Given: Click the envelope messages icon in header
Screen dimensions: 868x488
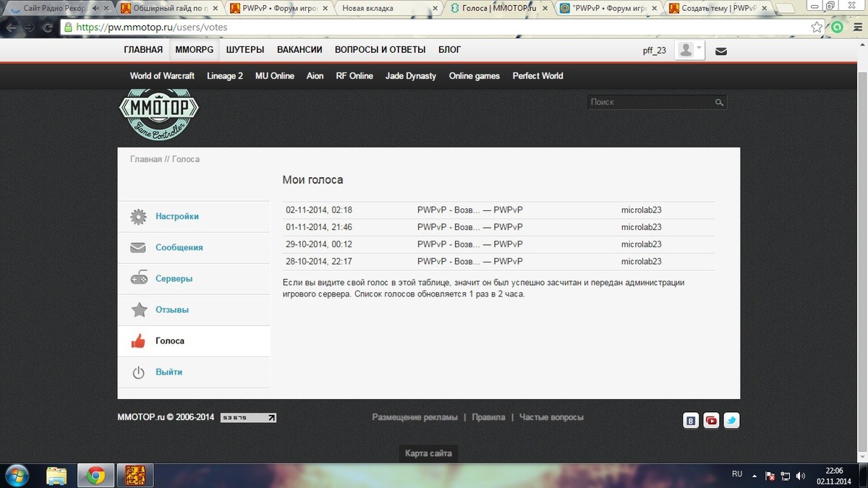Looking at the screenshot, I should point(721,51).
